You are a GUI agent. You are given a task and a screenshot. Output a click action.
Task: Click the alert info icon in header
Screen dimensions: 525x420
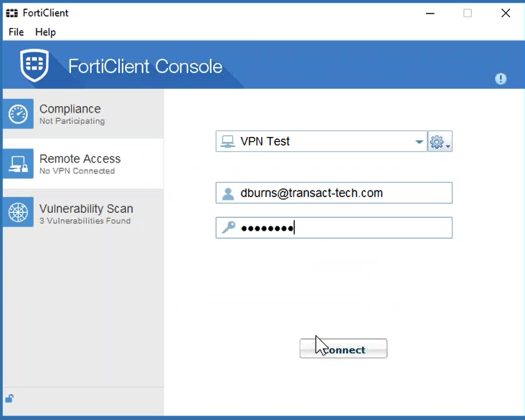tap(501, 79)
